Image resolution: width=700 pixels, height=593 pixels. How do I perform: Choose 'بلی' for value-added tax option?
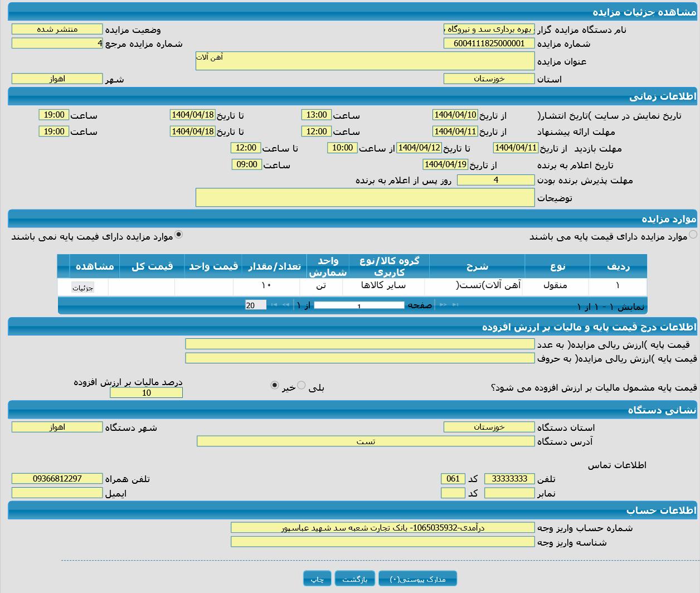[302, 385]
